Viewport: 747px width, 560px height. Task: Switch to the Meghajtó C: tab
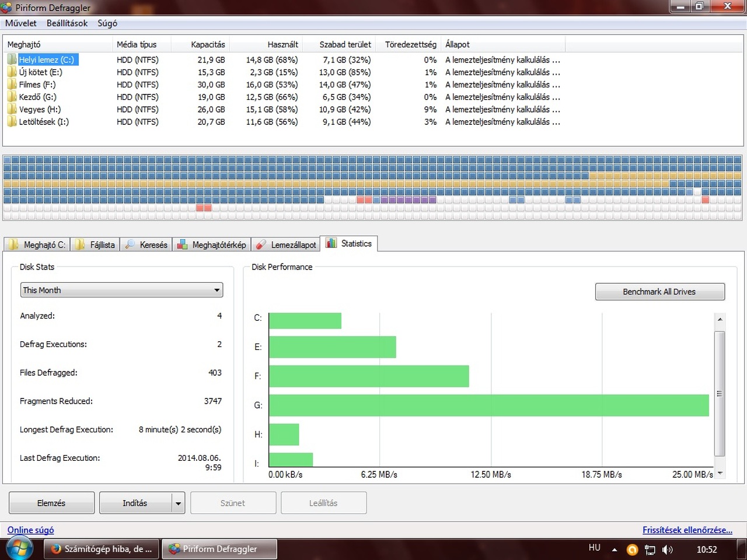point(37,245)
